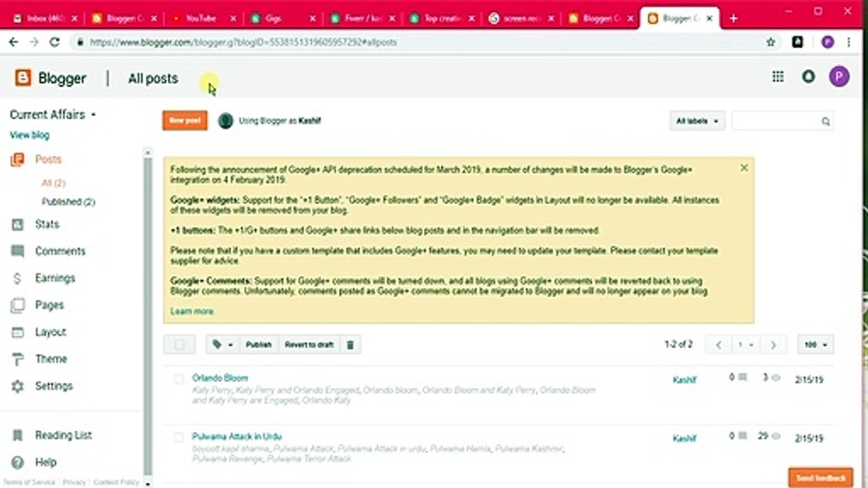Bookmark this page with the star icon
The width and height of the screenshot is (868, 488).
click(x=770, y=42)
